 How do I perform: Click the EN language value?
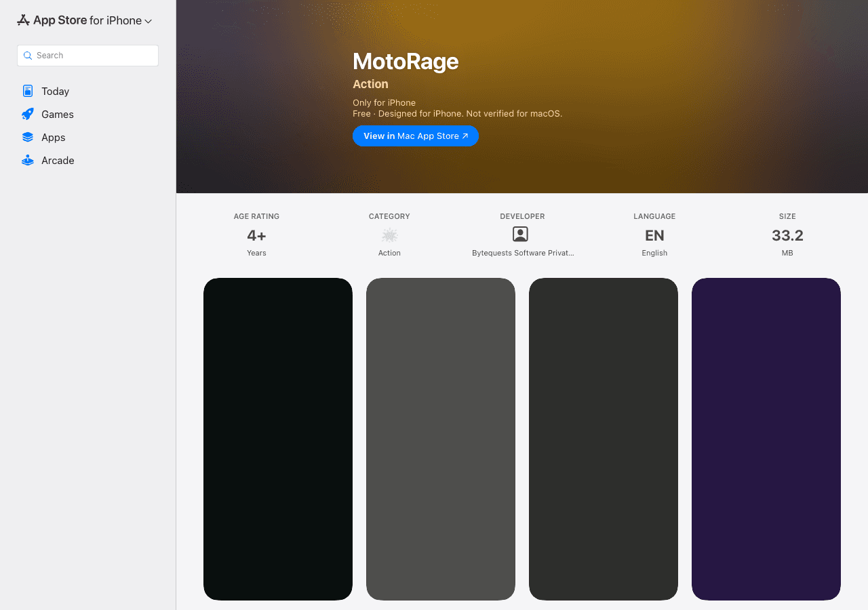coord(654,235)
